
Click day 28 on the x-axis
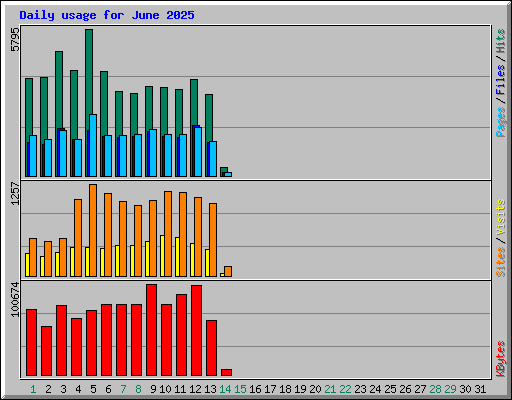tap(435, 389)
